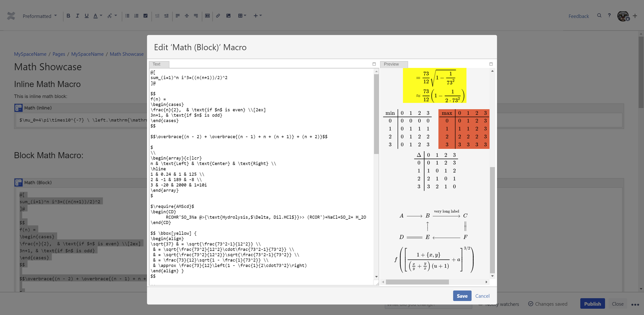This screenshot has height=315, width=644.
Task: Click preview scroll right arrow
Action: point(486,282)
